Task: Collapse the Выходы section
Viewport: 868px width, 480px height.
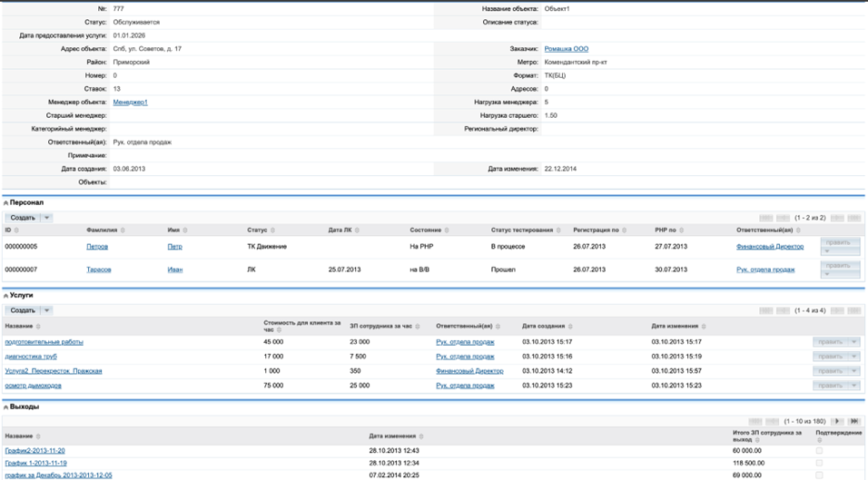Action: (x=6, y=407)
